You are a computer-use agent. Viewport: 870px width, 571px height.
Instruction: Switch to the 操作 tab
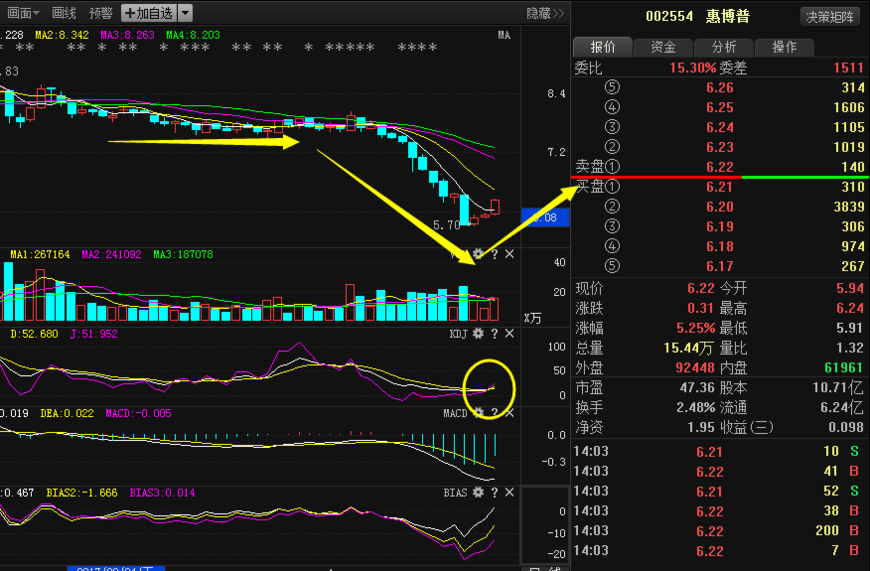pyautogui.click(x=784, y=47)
